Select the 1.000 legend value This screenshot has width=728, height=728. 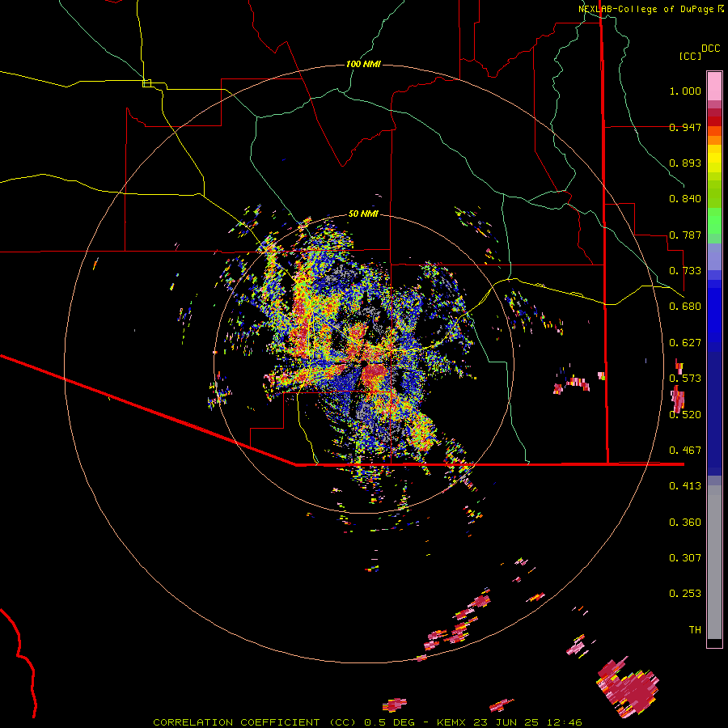tap(685, 91)
